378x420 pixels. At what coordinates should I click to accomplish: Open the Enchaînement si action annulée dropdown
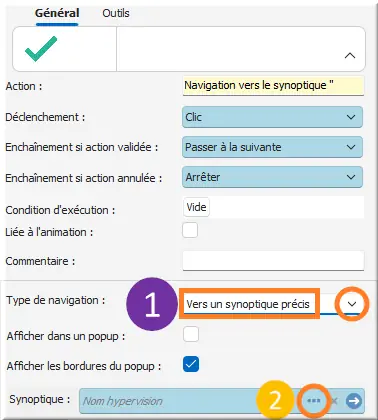click(272, 177)
